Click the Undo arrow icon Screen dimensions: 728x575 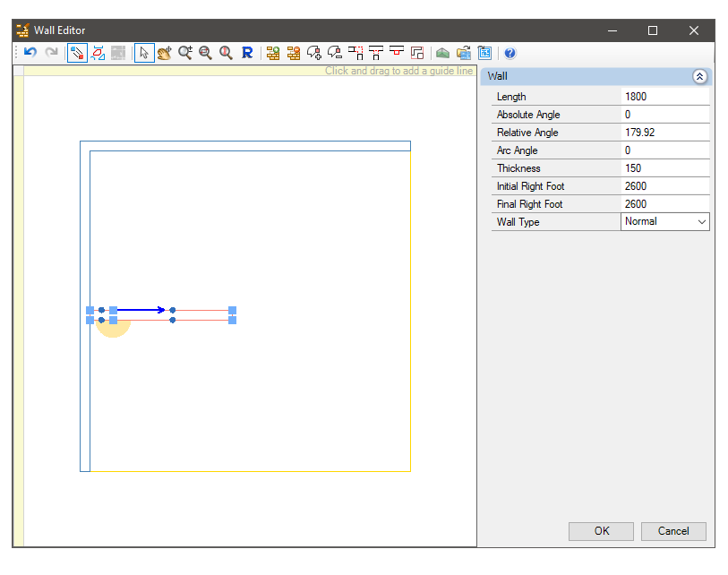(30, 53)
